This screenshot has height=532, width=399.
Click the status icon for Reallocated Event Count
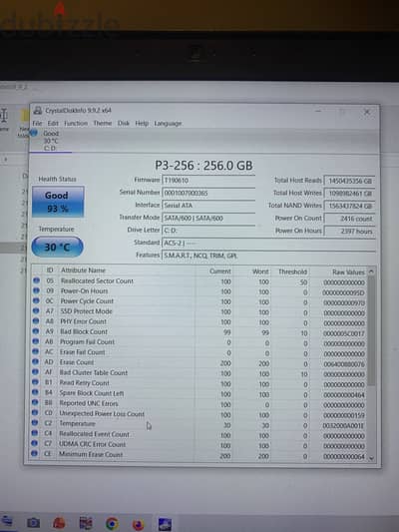point(35,433)
